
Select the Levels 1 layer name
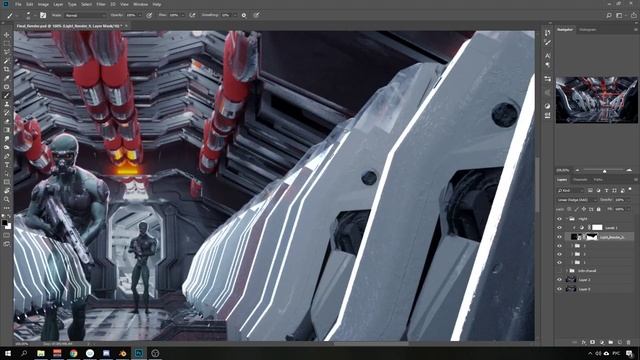click(x=611, y=228)
